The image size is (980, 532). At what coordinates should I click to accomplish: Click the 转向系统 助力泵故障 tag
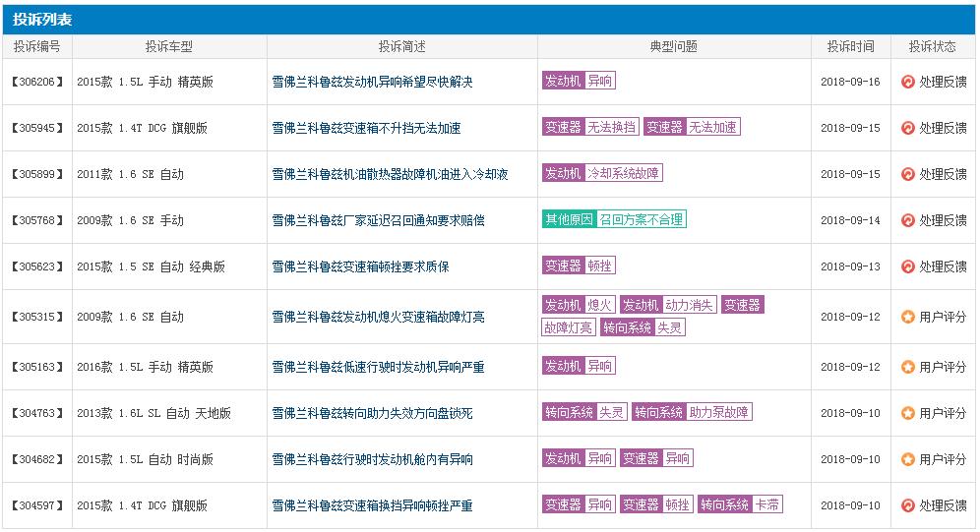pos(692,412)
